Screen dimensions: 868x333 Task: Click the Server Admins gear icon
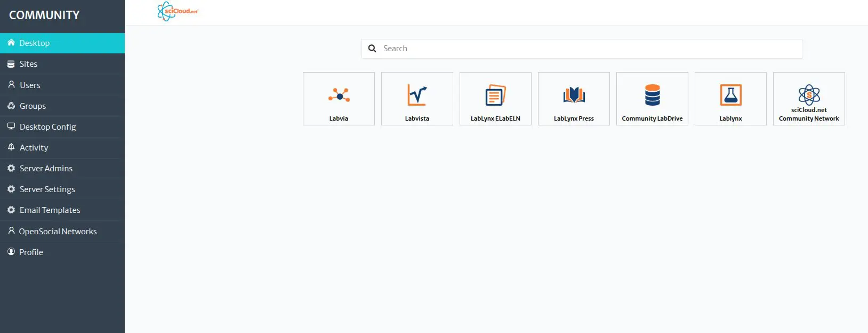click(x=11, y=168)
